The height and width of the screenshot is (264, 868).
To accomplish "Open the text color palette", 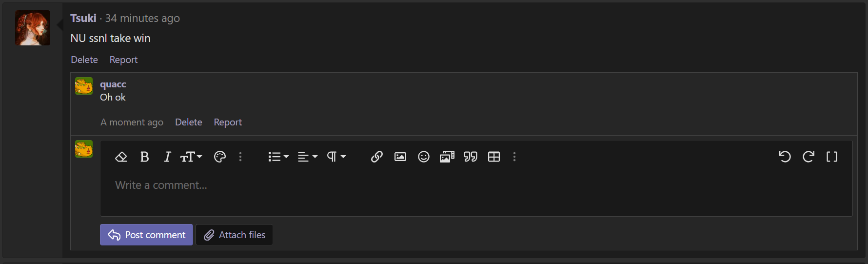I will pyautogui.click(x=220, y=157).
